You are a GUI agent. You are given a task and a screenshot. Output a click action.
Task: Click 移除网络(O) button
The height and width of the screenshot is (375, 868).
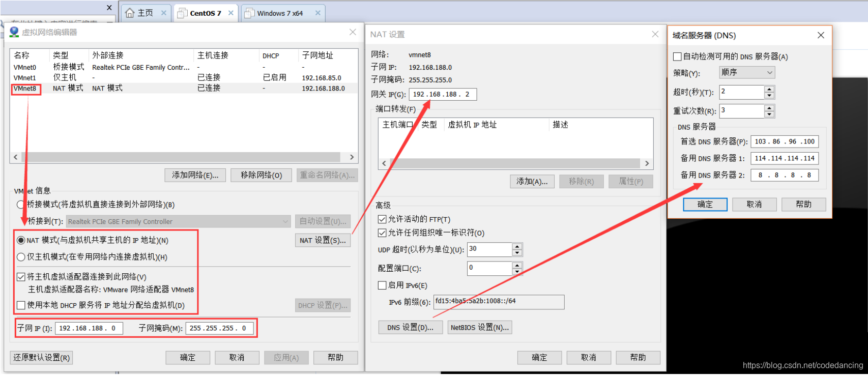(x=261, y=175)
